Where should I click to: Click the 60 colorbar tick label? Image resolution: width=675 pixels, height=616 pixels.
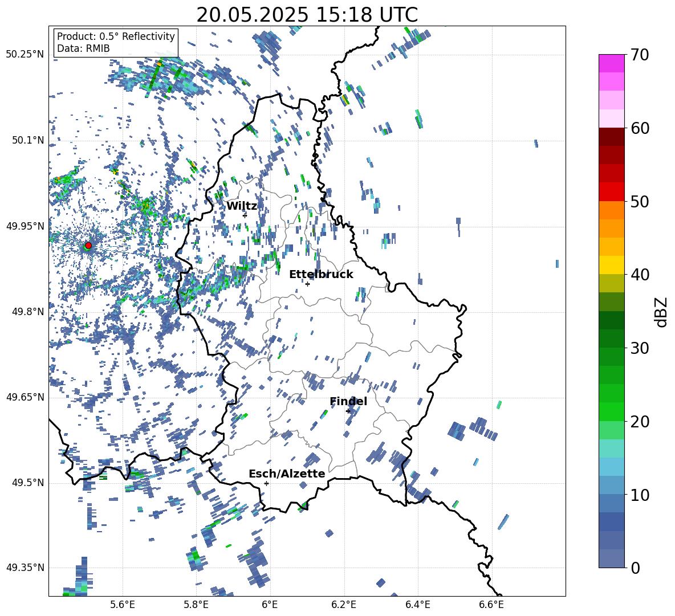[640, 128]
